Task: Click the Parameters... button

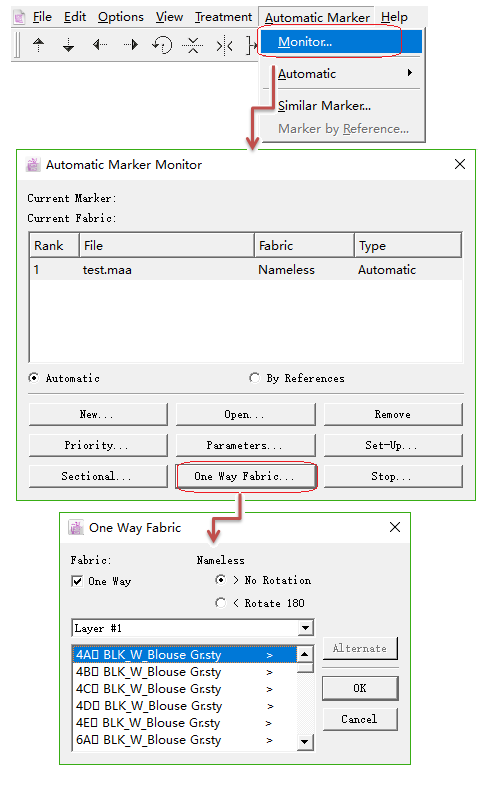Action: coord(246,445)
